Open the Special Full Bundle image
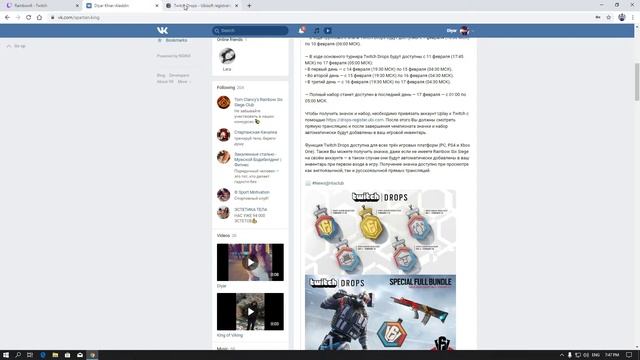 pyautogui.click(x=380, y=312)
